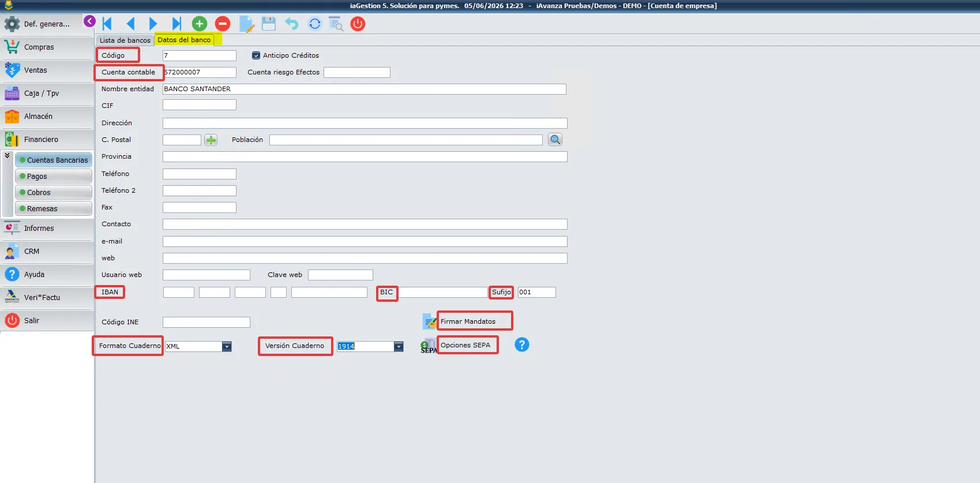This screenshot has height=483, width=980.
Task: Click the e-mail field
Action: pos(365,241)
